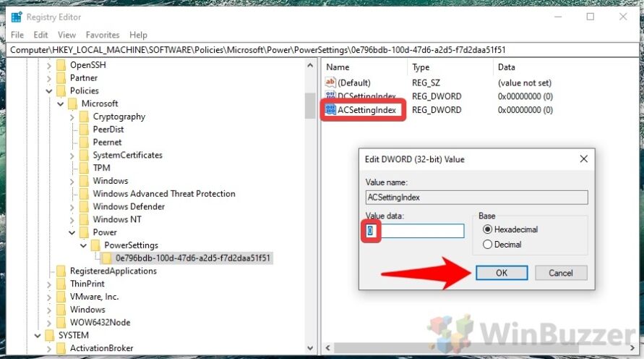Click the PeerDist folder icon
Screen dimensions: 644x359
pyautogui.click(x=84, y=129)
